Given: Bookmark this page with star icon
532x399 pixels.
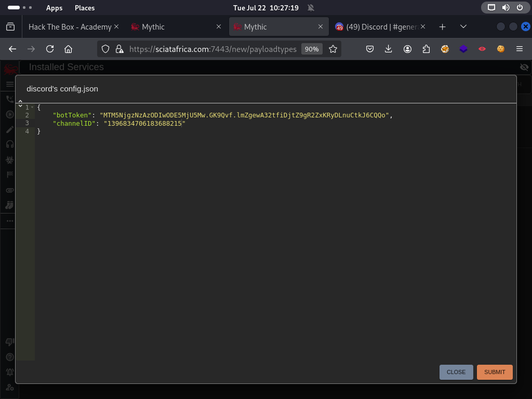Looking at the screenshot, I should coord(333,49).
